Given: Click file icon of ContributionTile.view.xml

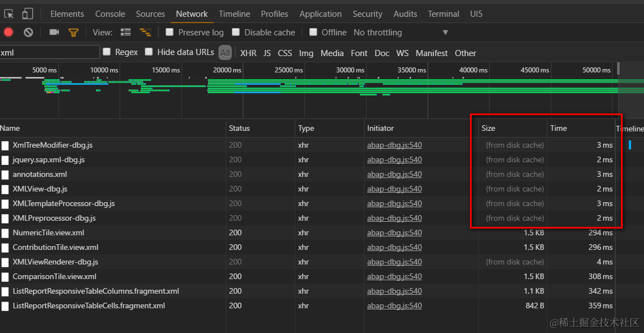Looking at the screenshot, I should tap(5, 248).
